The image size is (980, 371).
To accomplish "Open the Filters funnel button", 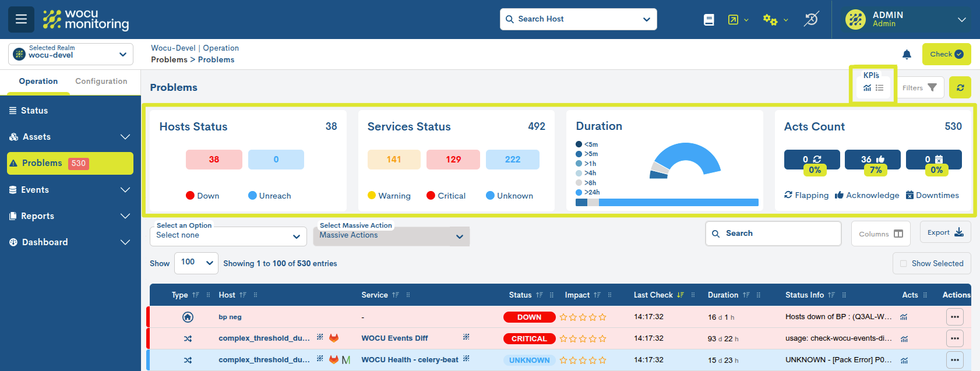I will pyautogui.click(x=920, y=88).
